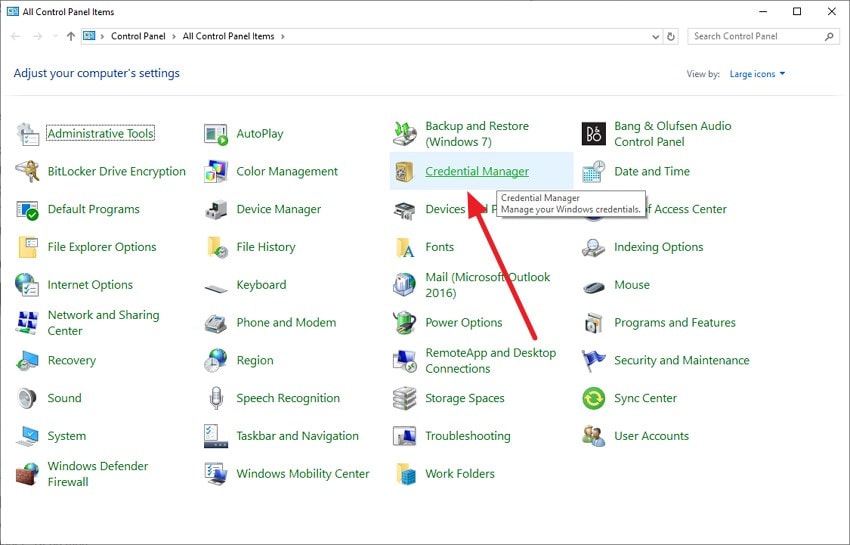The image size is (850, 545).
Task: Click the Internet Options globe icon
Action: pyautogui.click(x=27, y=285)
